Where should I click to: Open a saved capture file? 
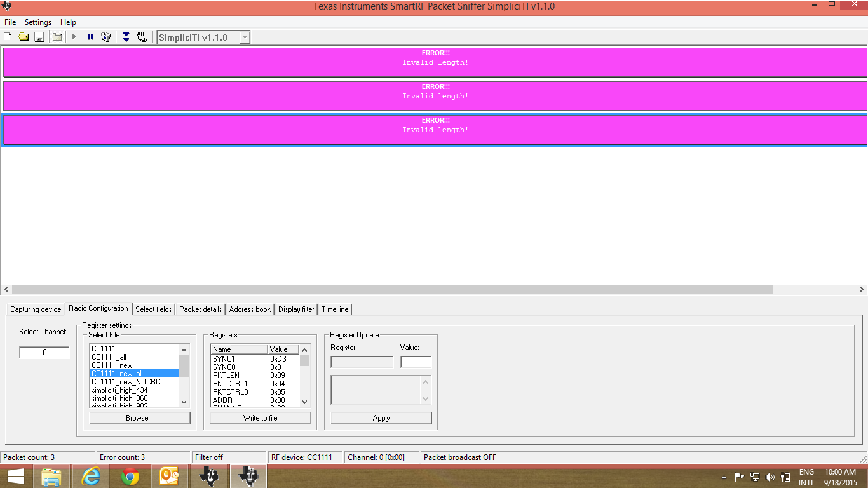[24, 36]
